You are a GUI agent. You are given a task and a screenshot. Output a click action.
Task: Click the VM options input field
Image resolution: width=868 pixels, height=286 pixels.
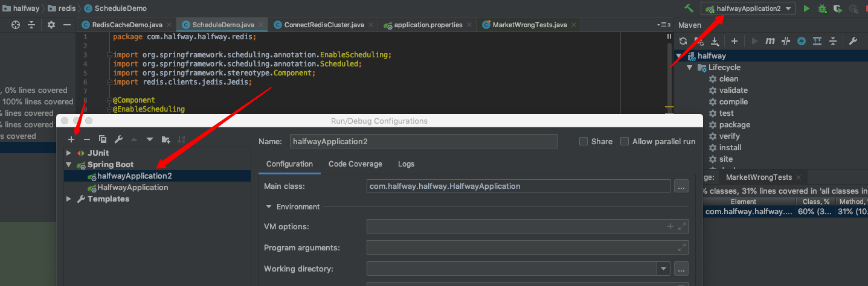[x=513, y=226]
